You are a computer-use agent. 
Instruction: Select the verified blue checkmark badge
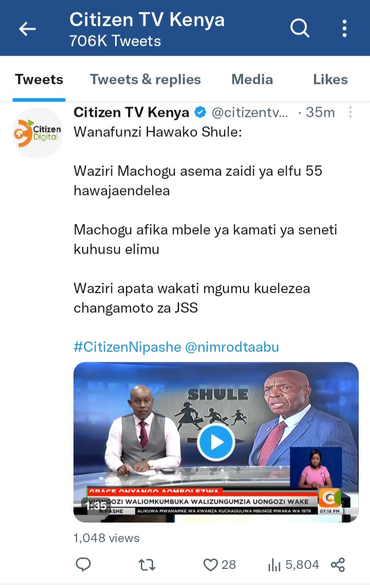[x=200, y=112]
